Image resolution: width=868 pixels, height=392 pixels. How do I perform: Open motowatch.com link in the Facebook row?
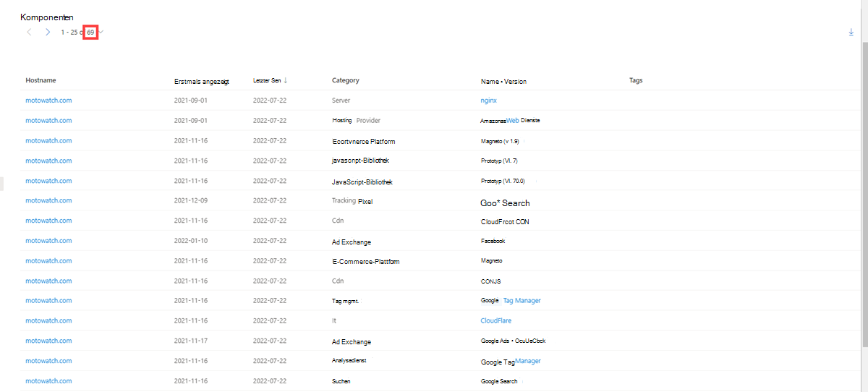pos(48,241)
